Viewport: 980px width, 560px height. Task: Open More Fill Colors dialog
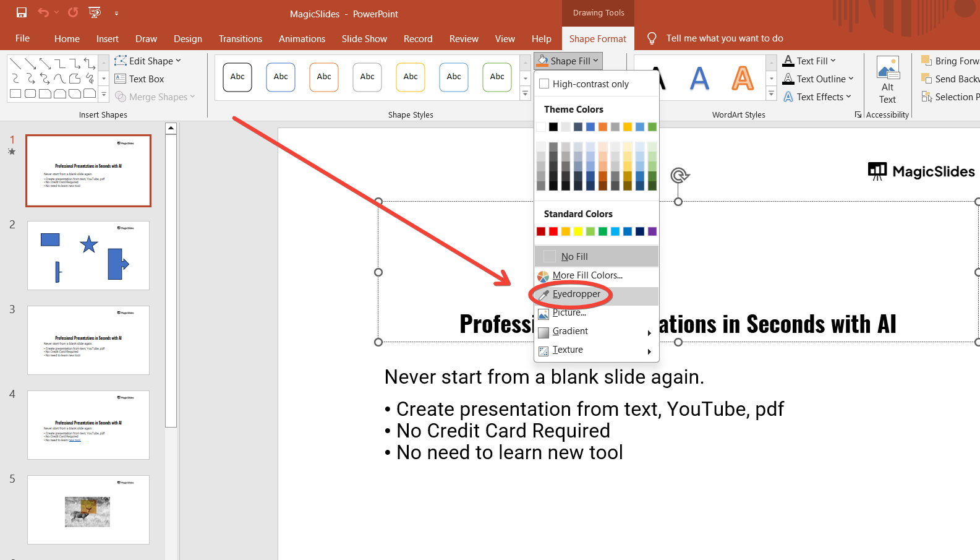587,275
